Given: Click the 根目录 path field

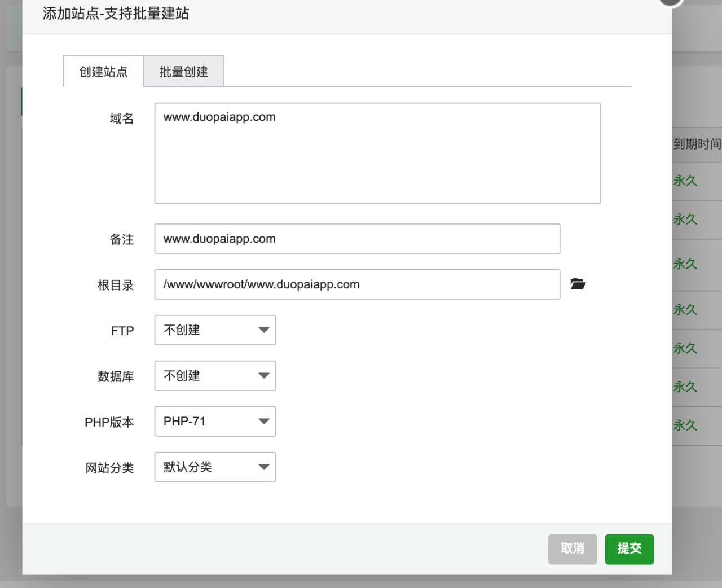Looking at the screenshot, I should pyautogui.click(x=357, y=284).
